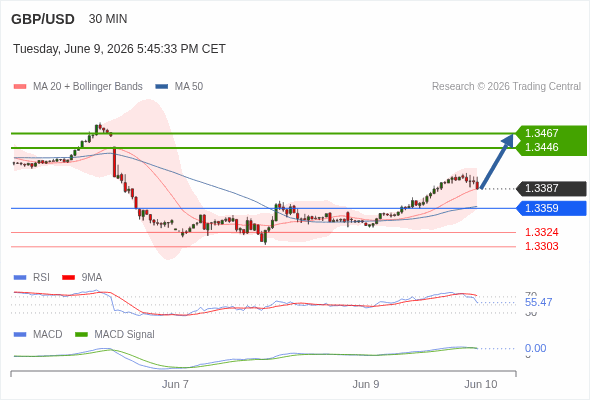
Task: Click the 1.3359 pivot price tag
Action: (552, 208)
